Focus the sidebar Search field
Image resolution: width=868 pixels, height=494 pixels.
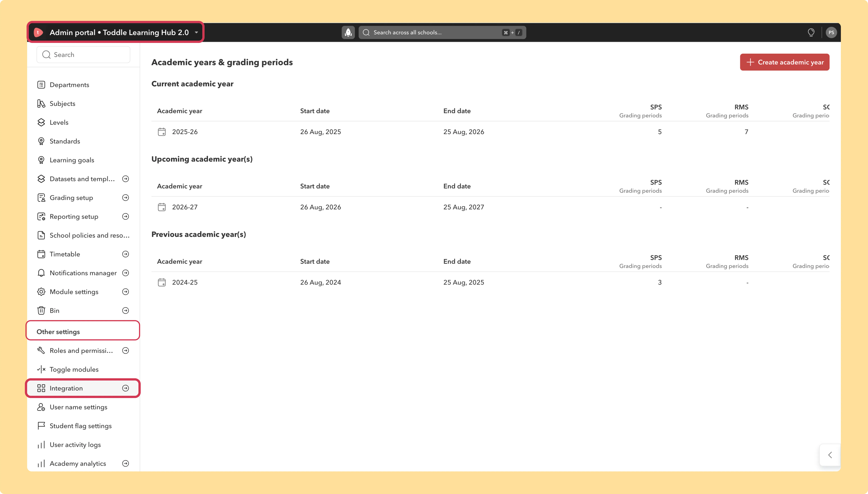coord(83,55)
